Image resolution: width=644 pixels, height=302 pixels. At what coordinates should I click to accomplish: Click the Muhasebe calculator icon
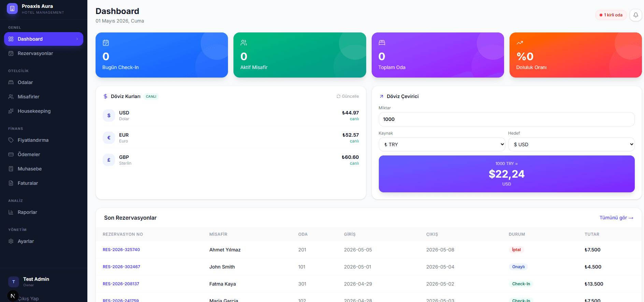(x=11, y=169)
